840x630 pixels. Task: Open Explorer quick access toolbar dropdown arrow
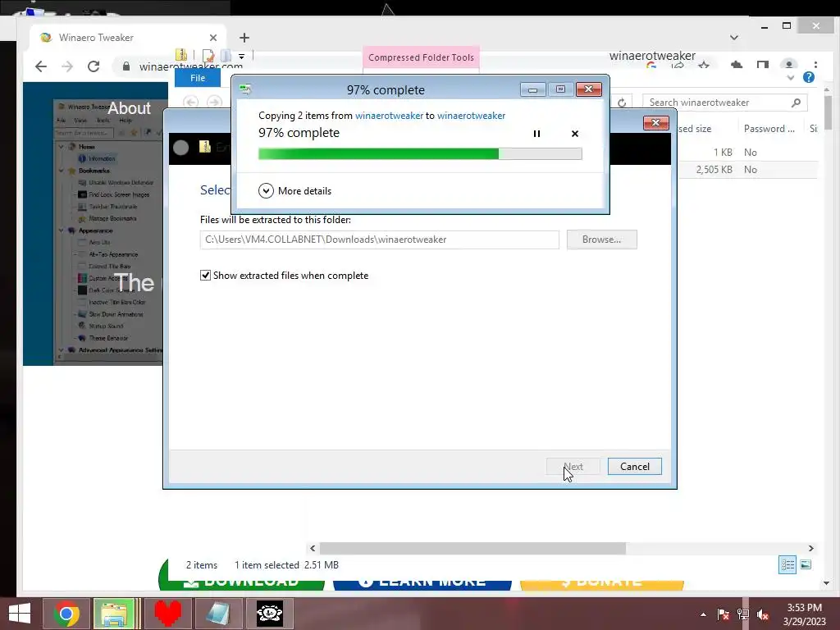pos(242,57)
